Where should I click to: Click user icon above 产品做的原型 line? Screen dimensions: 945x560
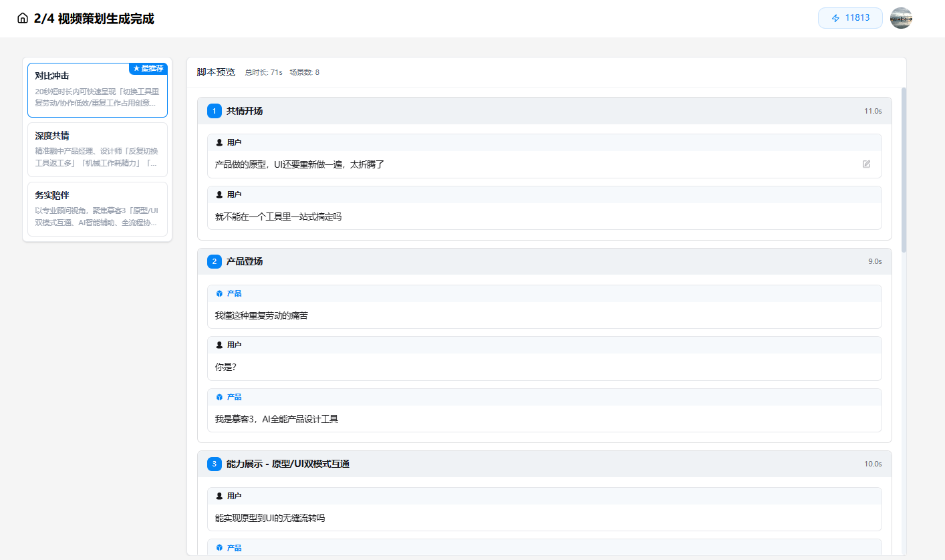(x=219, y=142)
